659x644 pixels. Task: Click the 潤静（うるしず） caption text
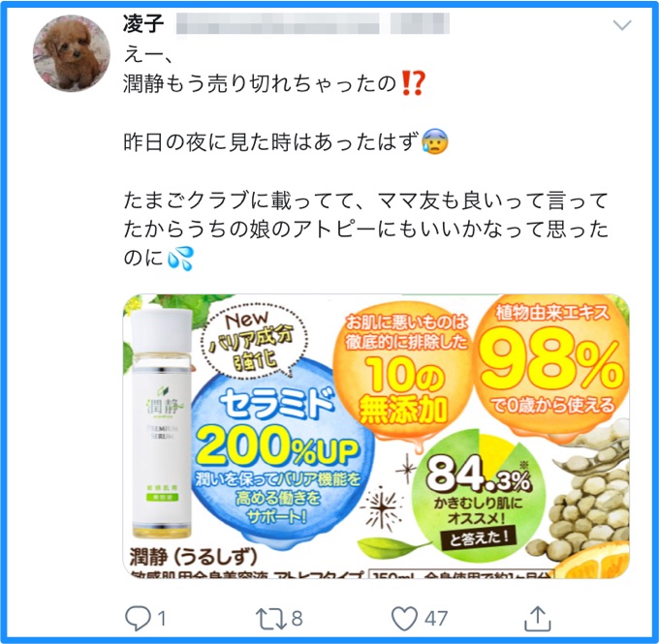[193, 557]
